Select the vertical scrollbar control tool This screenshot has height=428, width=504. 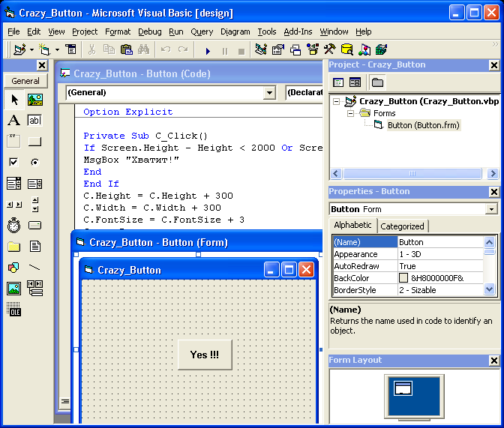[x=34, y=205]
